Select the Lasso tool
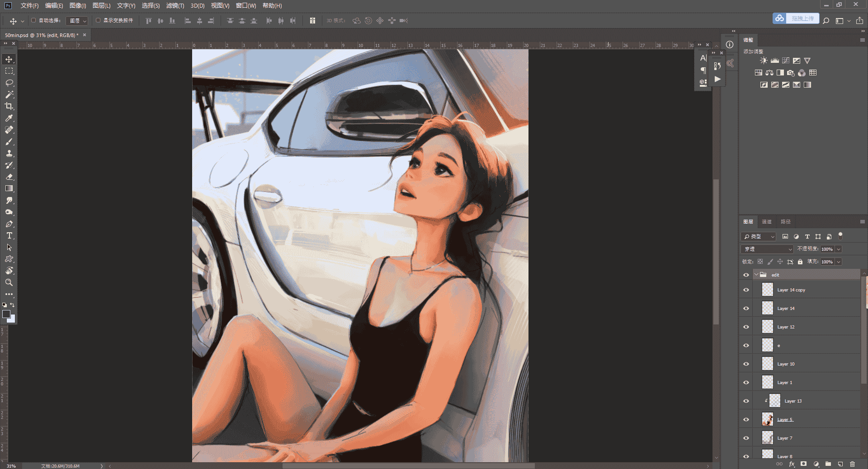868x469 pixels. point(9,83)
